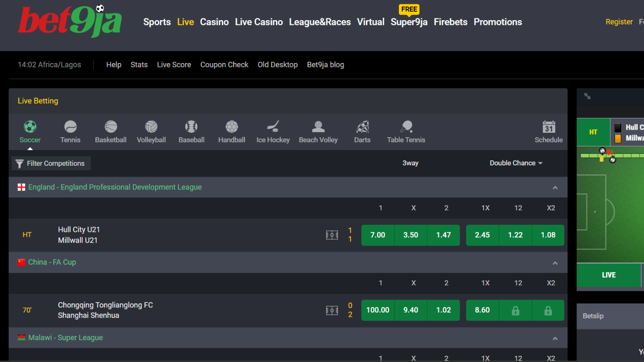The width and height of the screenshot is (644, 362).
Task: Open the Millwall U21 team name
Action: tap(78, 240)
